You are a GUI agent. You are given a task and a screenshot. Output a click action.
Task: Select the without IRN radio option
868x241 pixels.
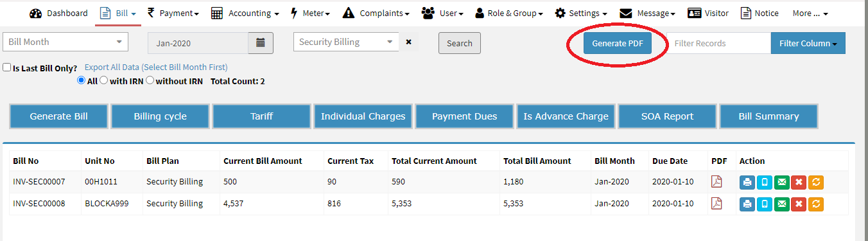150,80
